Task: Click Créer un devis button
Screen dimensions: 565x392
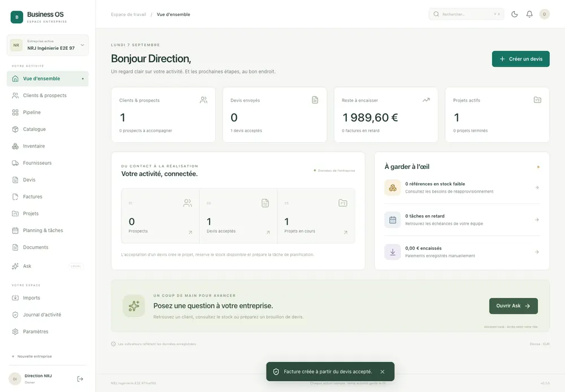Action: coord(521,59)
